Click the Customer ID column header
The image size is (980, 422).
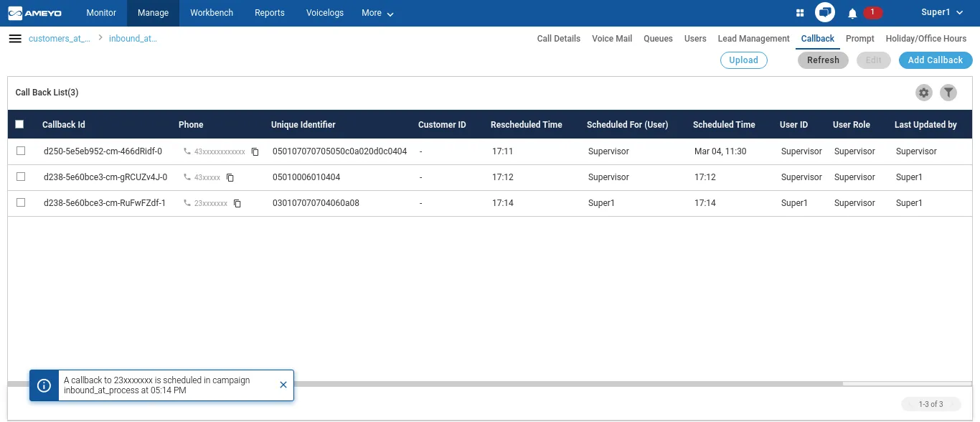pos(442,125)
